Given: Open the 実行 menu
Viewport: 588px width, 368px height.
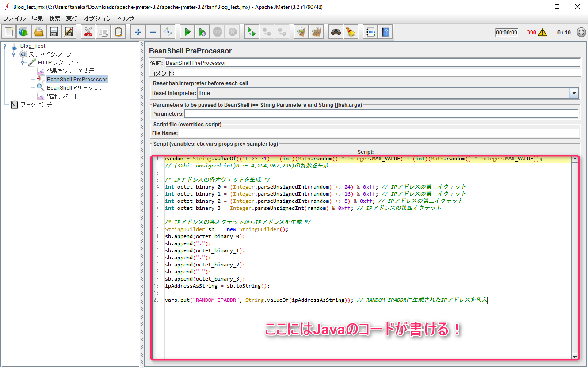Looking at the screenshot, I should pyautogui.click(x=72, y=19).
